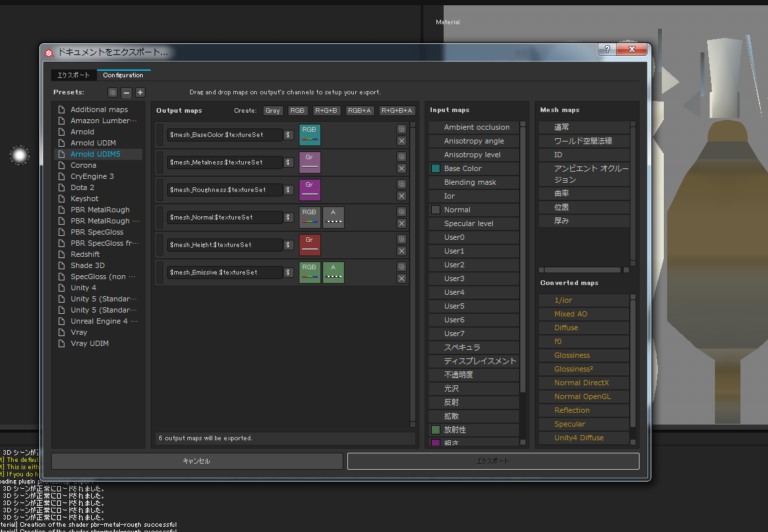768x532 pixels.
Task: Select the Keyshot preset
Action: coord(98,199)
